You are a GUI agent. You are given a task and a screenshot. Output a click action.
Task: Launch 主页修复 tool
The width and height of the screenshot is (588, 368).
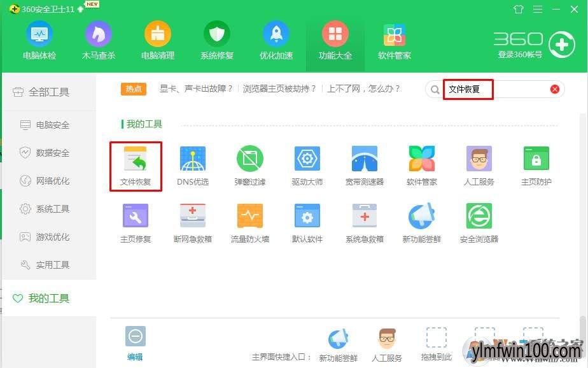(x=136, y=223)
